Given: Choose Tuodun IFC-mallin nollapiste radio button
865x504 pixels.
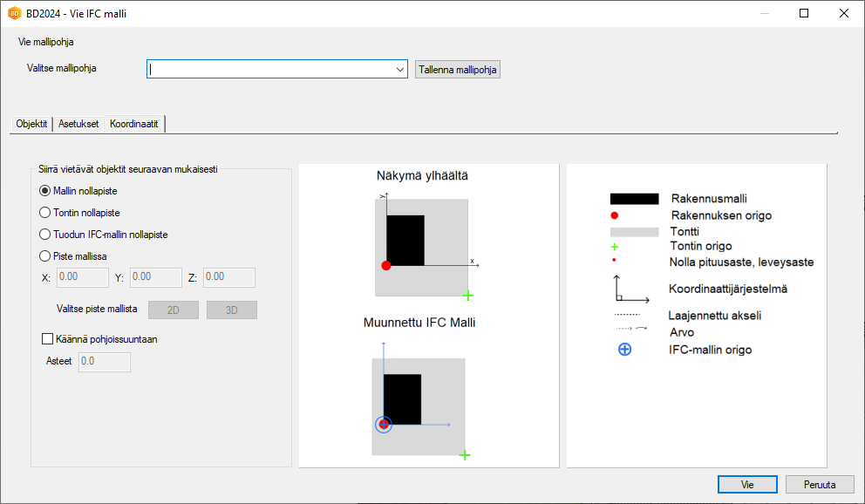Looking at the screenshot, I should click(x=45, y=235).
